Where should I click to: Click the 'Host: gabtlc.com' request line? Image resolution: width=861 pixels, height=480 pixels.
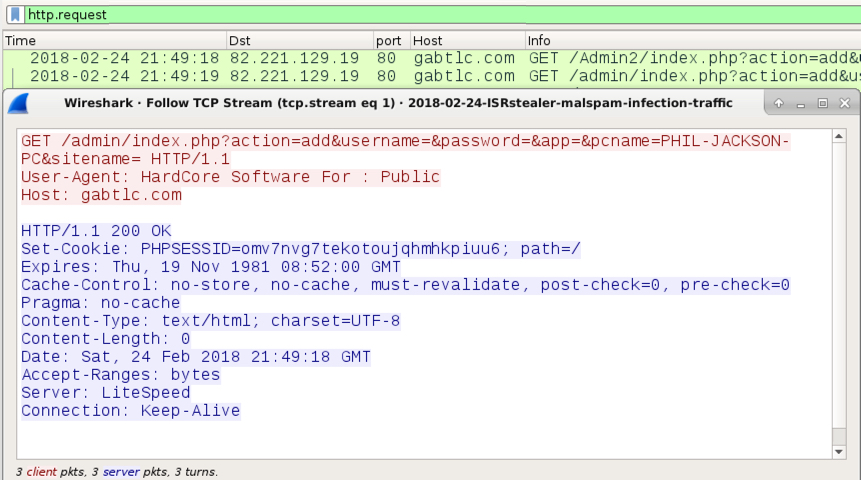click(x=102, y=195)
